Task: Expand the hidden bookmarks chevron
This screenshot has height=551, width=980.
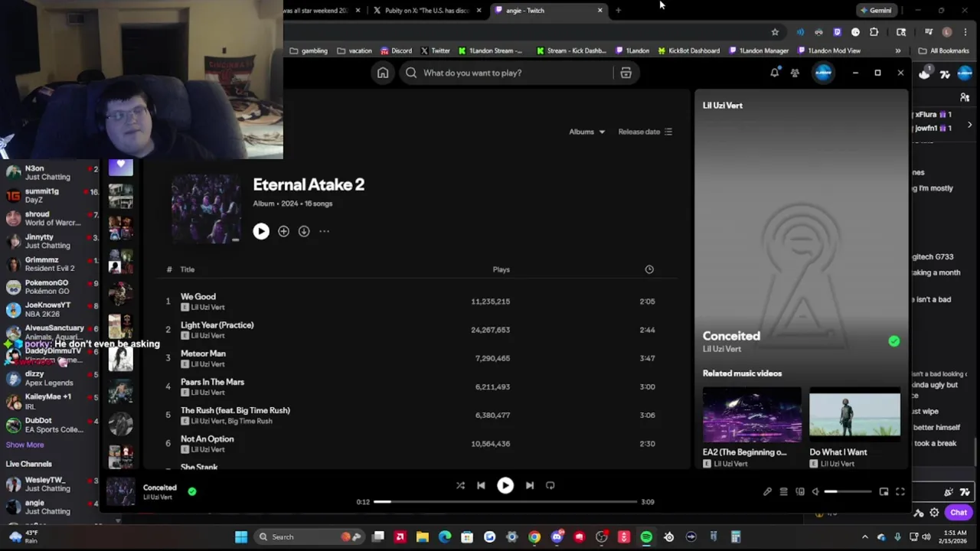Action: pos(898,51)
